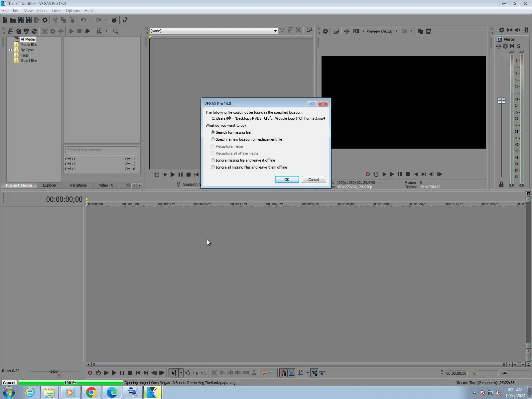Click the dialog's question mark help button

click(x=312, y=104)
